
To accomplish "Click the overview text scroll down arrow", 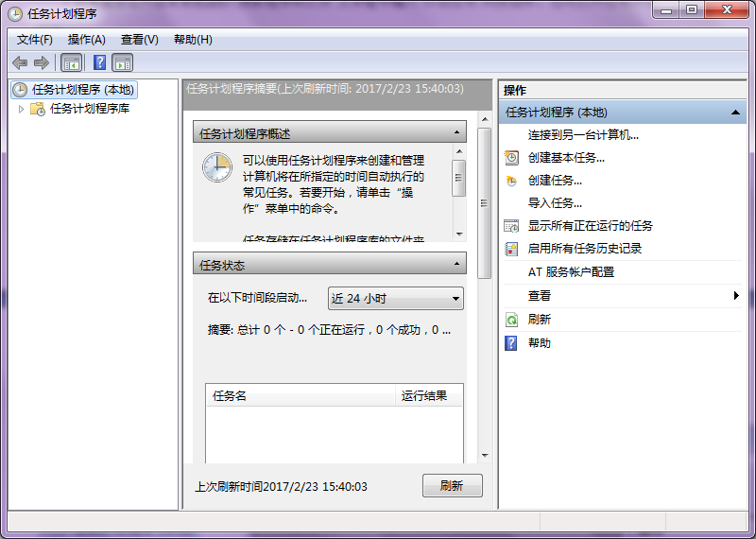I will click(x=459, y=235).
